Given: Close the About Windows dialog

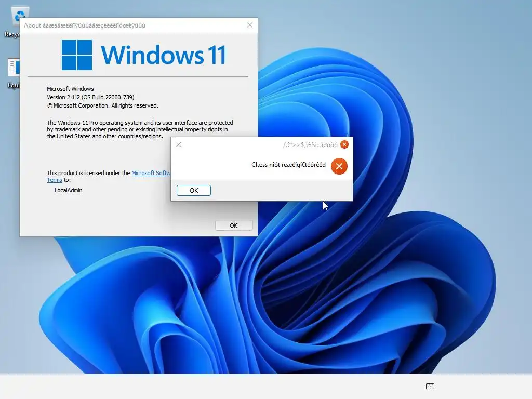Looking at the screenshot, I should [250, 25].
